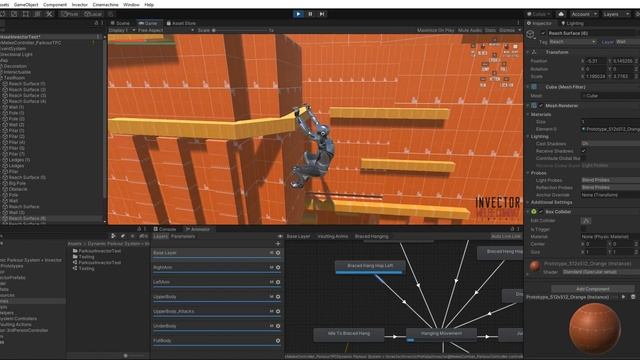Select the Idle To Braced Hang state
Viewport: 640px width, 360px height.
pos(349,334)
